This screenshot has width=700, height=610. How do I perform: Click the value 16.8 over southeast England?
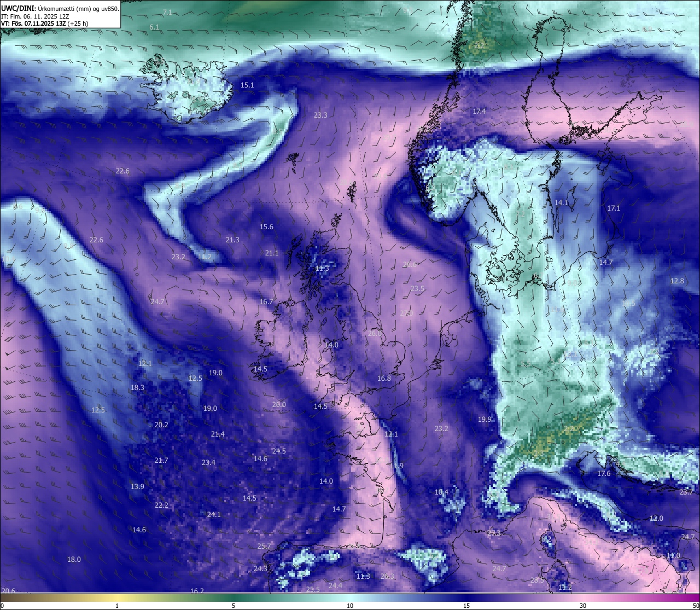click(384, 378)
